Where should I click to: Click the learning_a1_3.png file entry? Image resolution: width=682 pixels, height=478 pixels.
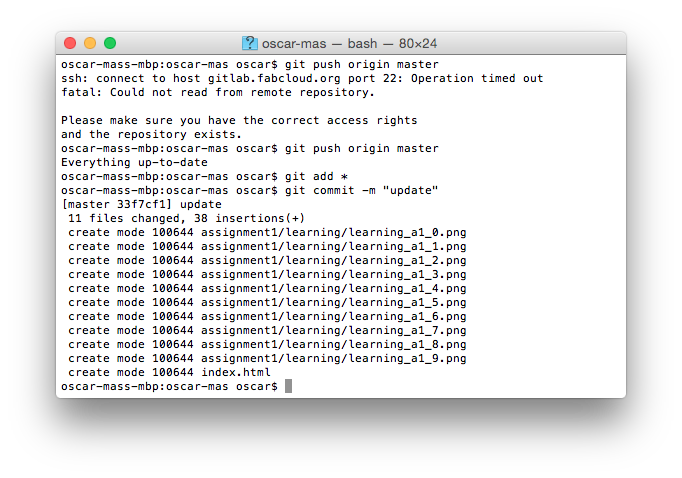click(334, 274)
